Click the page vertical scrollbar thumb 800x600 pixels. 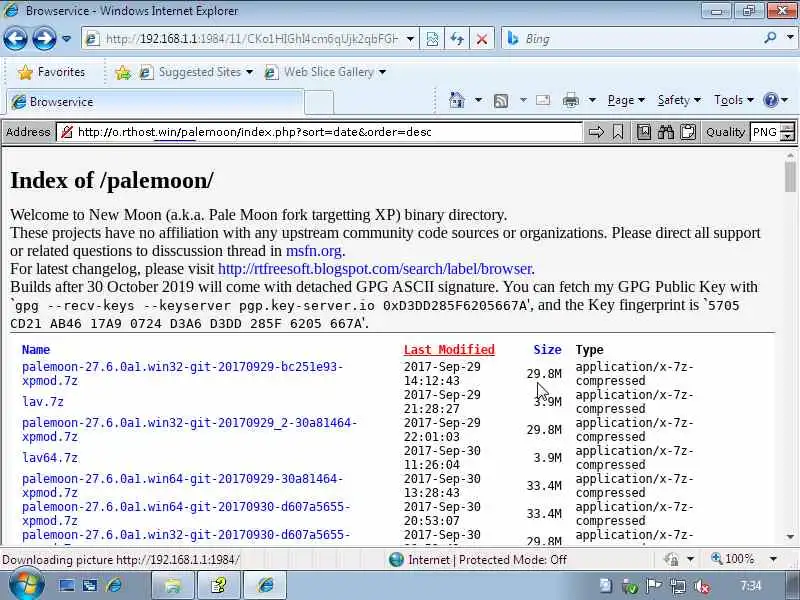click(790, 177)
